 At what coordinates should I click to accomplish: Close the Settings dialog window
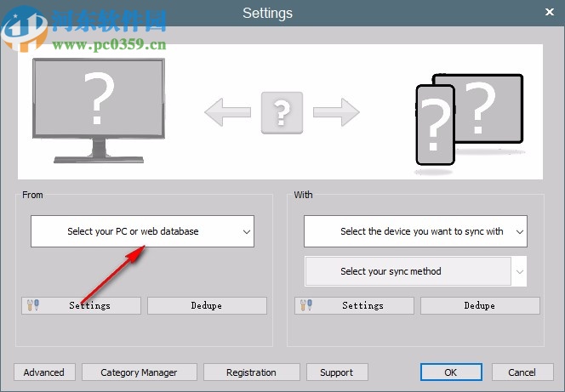[550, 12]
